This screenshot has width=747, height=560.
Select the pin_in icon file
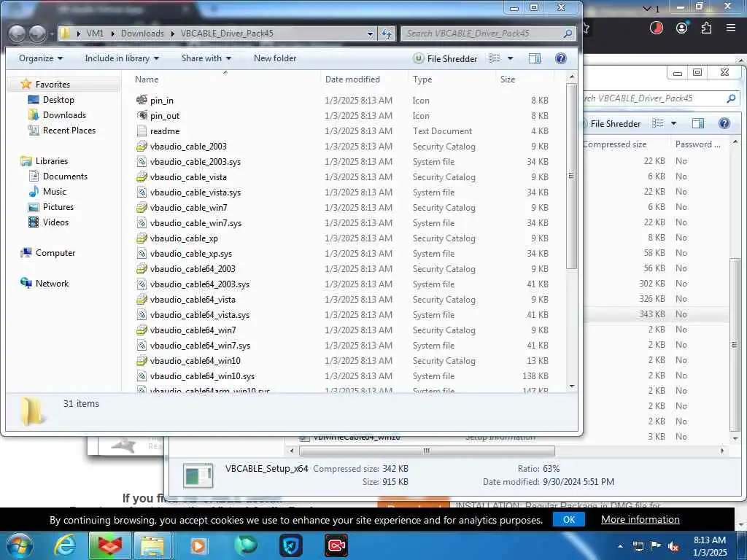click(x=161, y=101)
